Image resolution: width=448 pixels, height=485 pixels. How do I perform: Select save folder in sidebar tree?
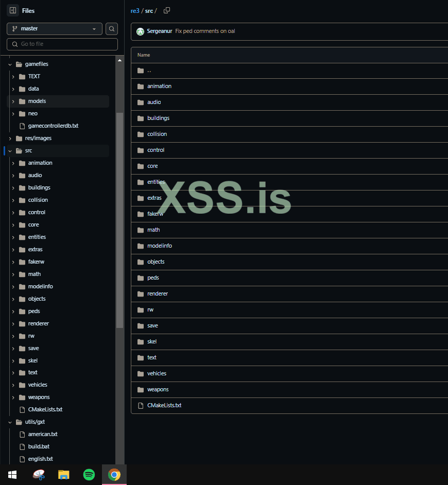pyautogui.click(x=33, y=349)
